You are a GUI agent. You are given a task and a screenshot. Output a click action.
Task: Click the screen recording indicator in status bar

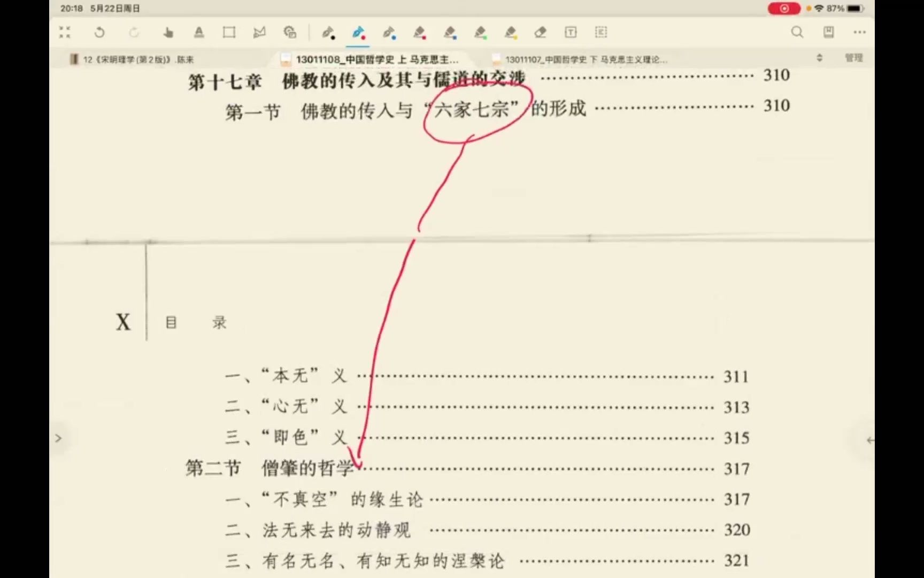coord(784,9)
